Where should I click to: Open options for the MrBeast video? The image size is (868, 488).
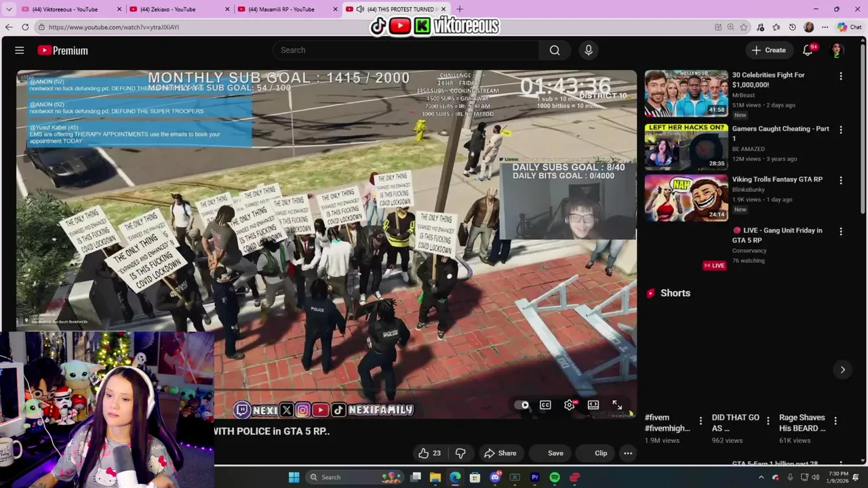[841, 76]
